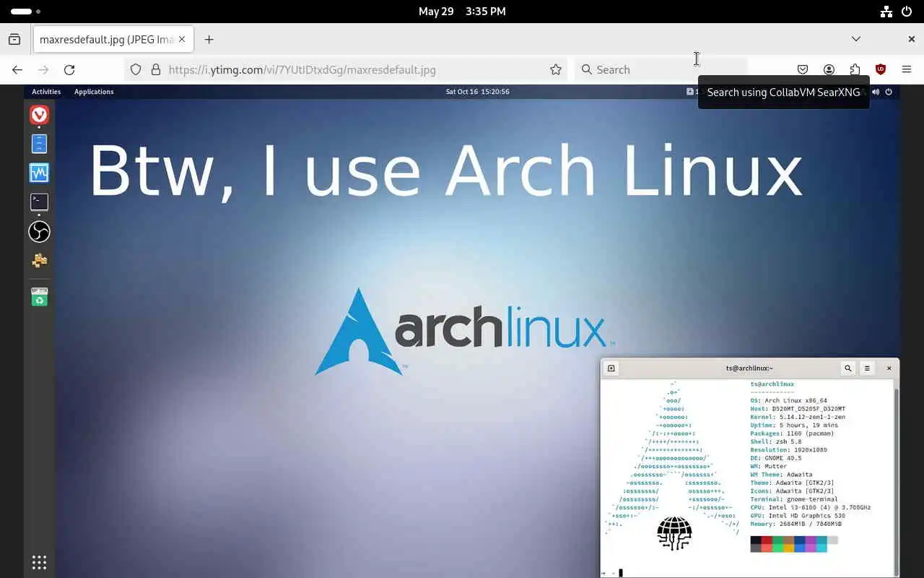The image size is (924, 578).
Task: Click the network icon in top bar
Action: pyautogui.click(x=886, y=12)
